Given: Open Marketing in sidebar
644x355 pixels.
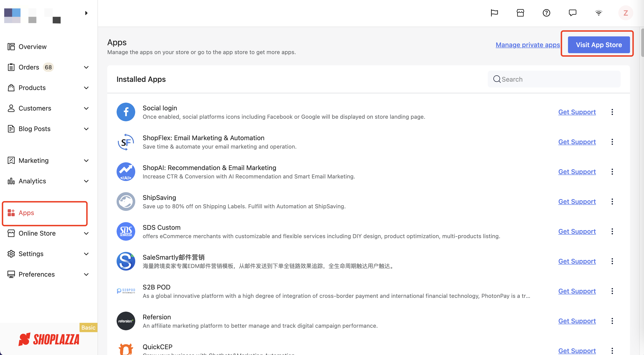Looking at the screenshot, I should point(28,160).
